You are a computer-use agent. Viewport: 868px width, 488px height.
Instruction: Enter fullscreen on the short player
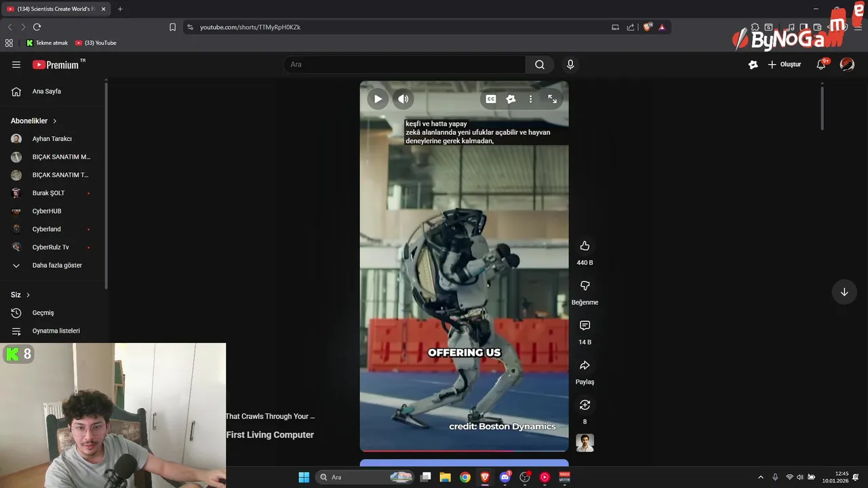tap(552, 99)
